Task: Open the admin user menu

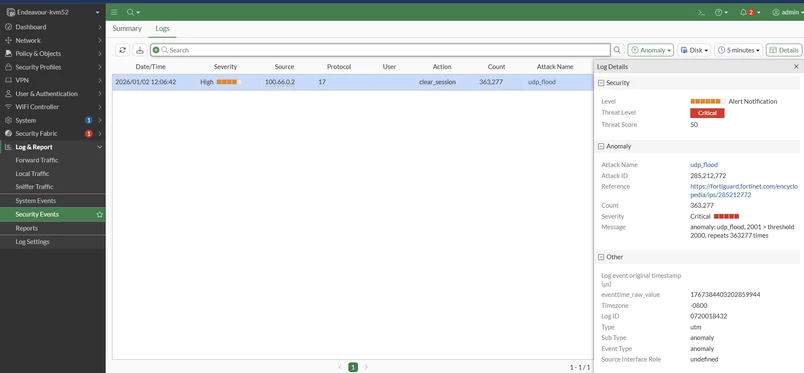Action: [788, 12]
